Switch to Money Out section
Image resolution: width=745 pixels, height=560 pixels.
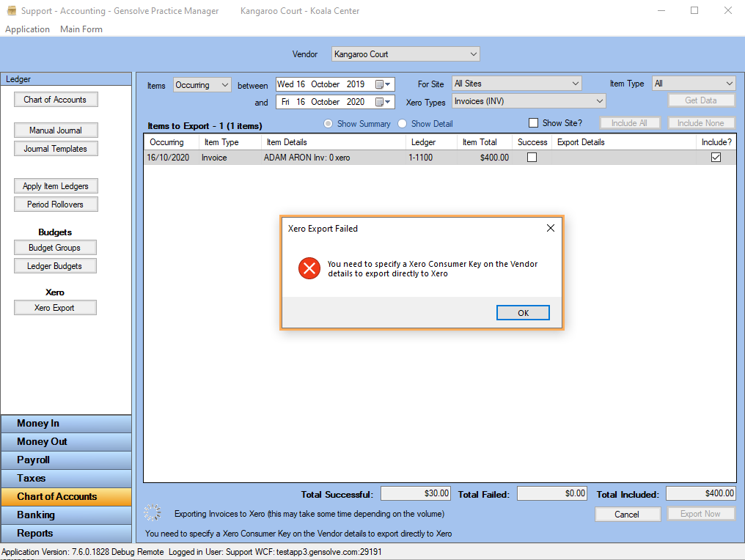click(x=67, y=442)
